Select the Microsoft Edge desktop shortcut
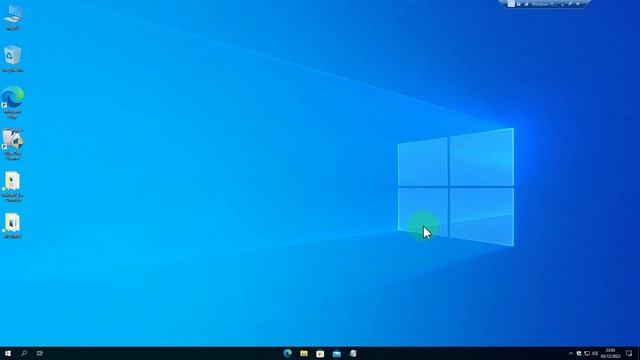The image size is (640, 360). (13, 102)
